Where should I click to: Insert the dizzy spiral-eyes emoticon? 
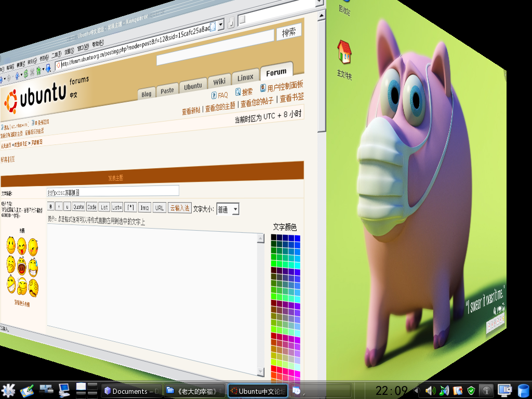click(33, 288)
